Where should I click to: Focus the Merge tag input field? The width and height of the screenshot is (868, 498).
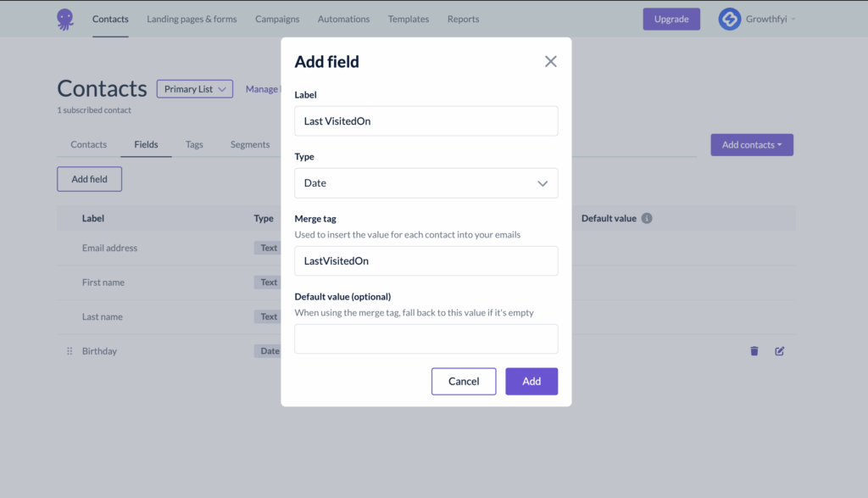[x=426, y=261]
